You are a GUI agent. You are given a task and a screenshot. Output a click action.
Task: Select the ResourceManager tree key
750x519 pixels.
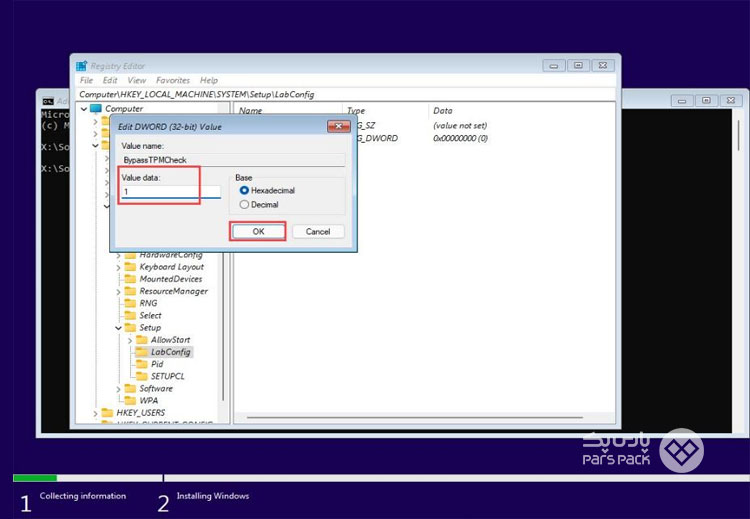click(173, 291)
